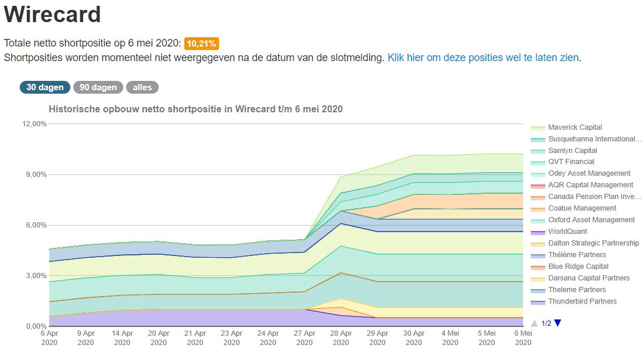Select the 30 dagen time range
Screen dimensions: 644x352
45,87
